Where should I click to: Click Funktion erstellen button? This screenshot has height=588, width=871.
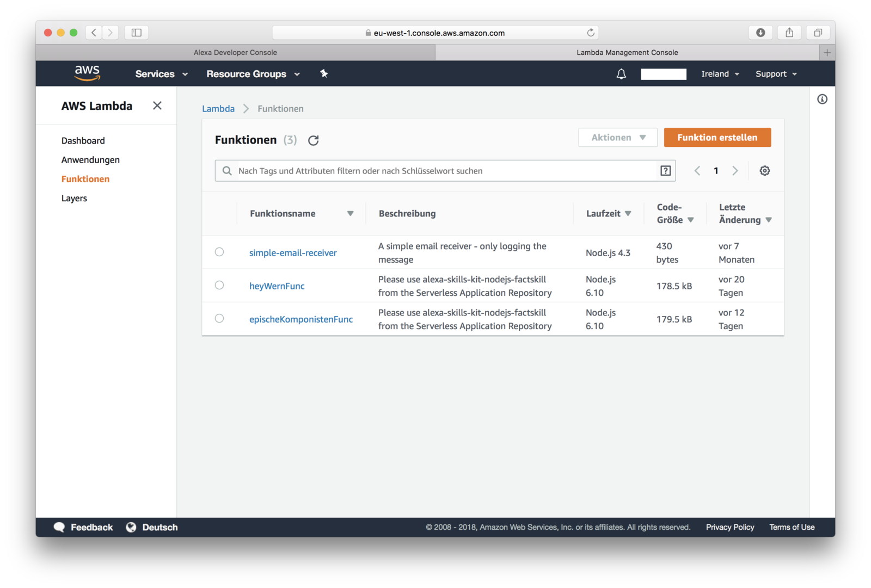click(717, 138)
